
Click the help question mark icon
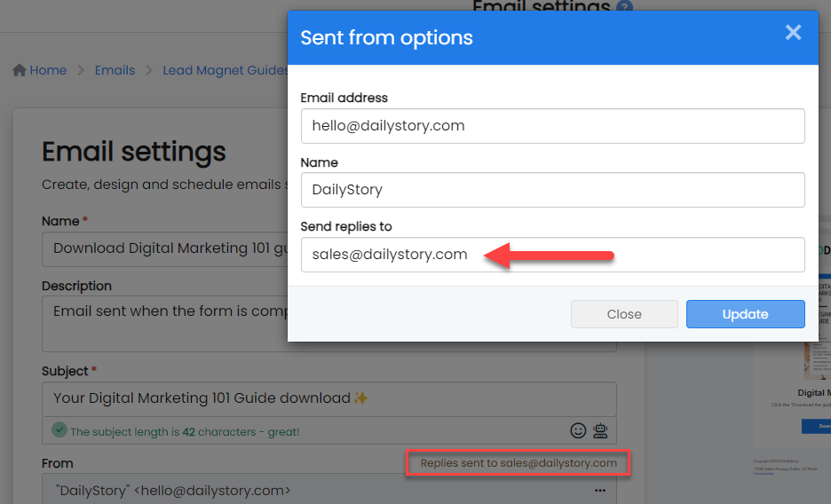[x=625, y=7]
